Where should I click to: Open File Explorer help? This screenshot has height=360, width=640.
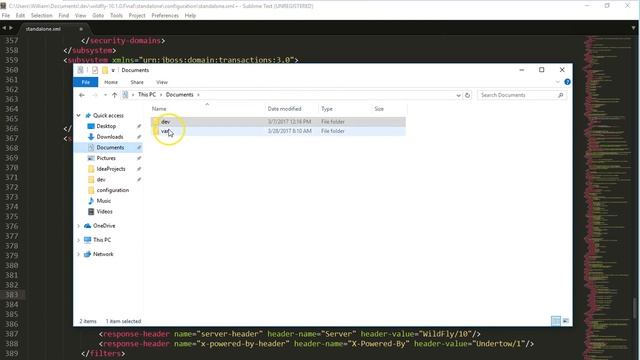(x=567, y=82)
